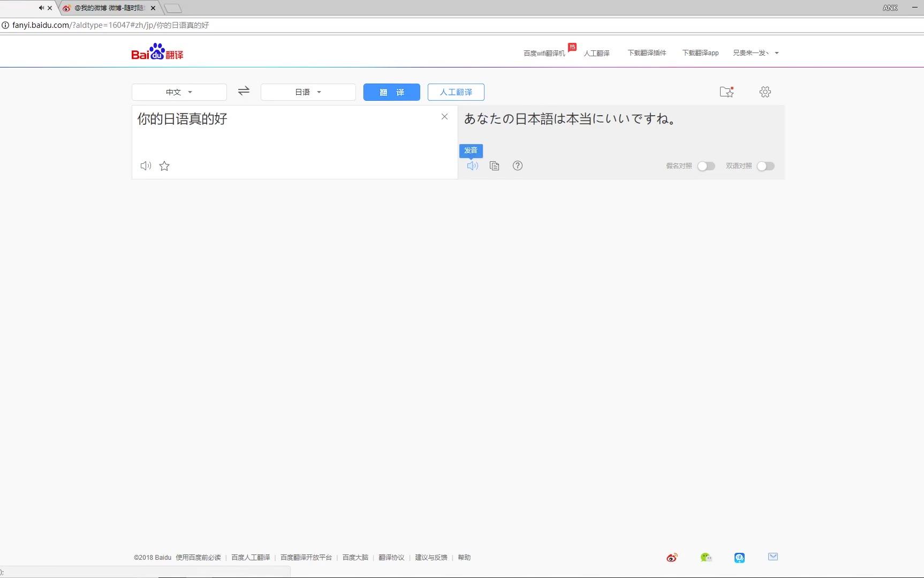The height and width of the screenshot is (578, 924).
Task: Toggle 假名对照 kana comparison switch
Action: tap(706, 166)
